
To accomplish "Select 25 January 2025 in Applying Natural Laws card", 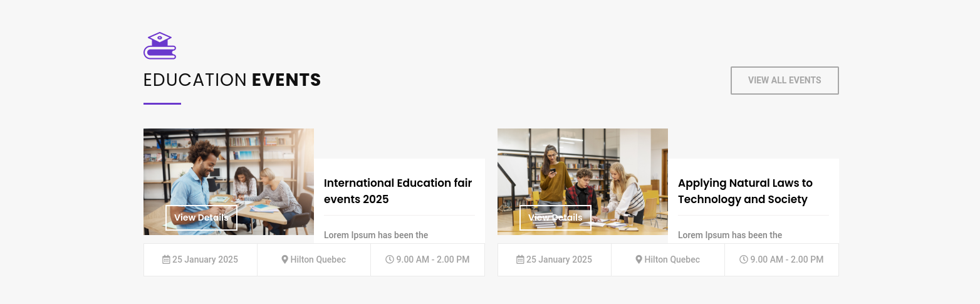I will 559,259.
